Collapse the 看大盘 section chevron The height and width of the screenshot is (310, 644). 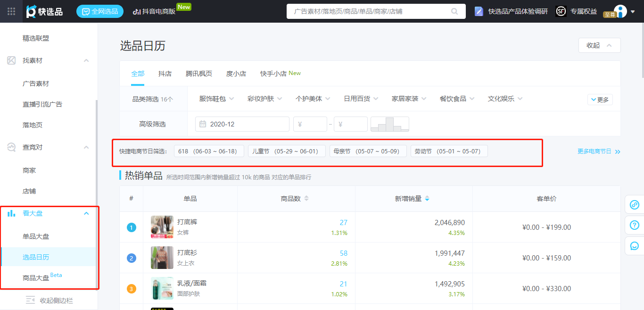pos(86,213)
